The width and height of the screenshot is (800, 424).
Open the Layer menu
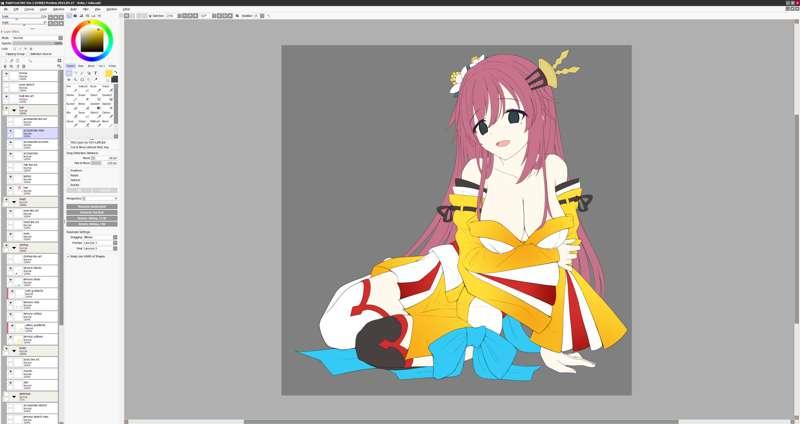click(43, 9)
